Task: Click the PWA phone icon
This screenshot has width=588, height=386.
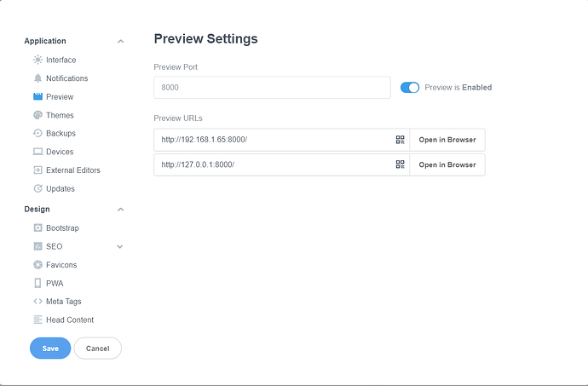Action: coord(37,283)
